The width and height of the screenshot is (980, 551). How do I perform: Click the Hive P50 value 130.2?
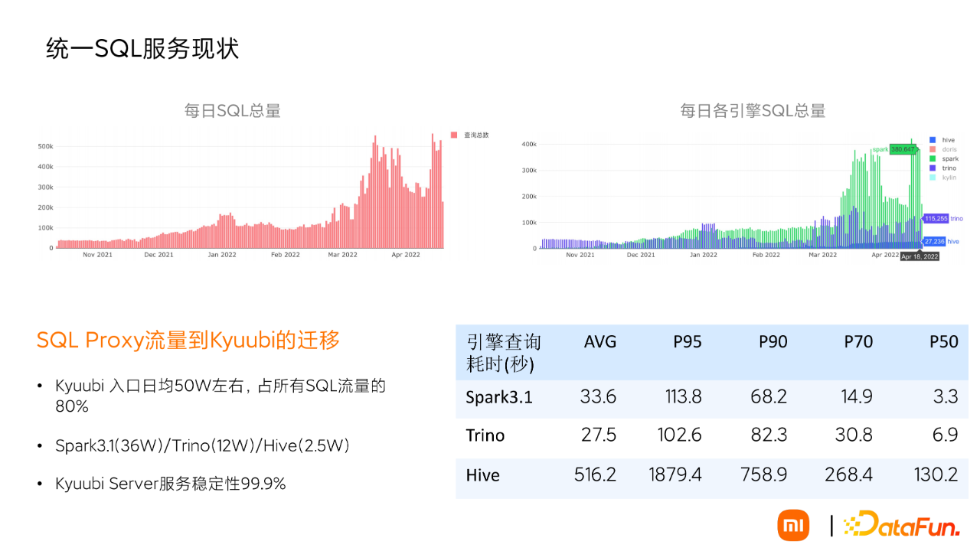tap(936, 474)
